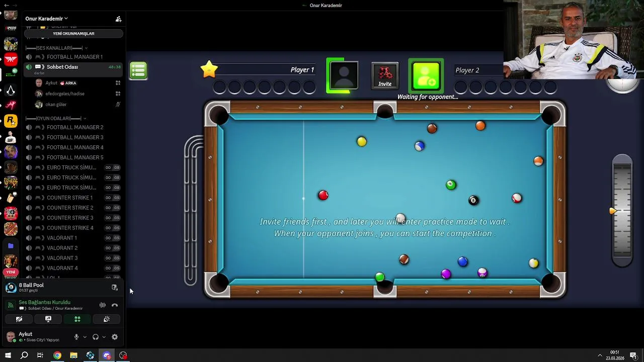Open the green game menu list icon
Screen dimensions: 644x362
(x=138, y=70)
